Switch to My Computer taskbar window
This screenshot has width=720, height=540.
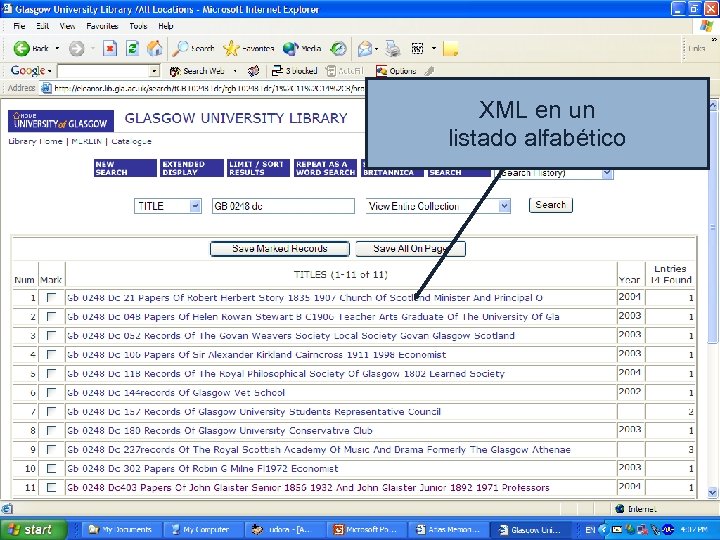tap(202, 529)
